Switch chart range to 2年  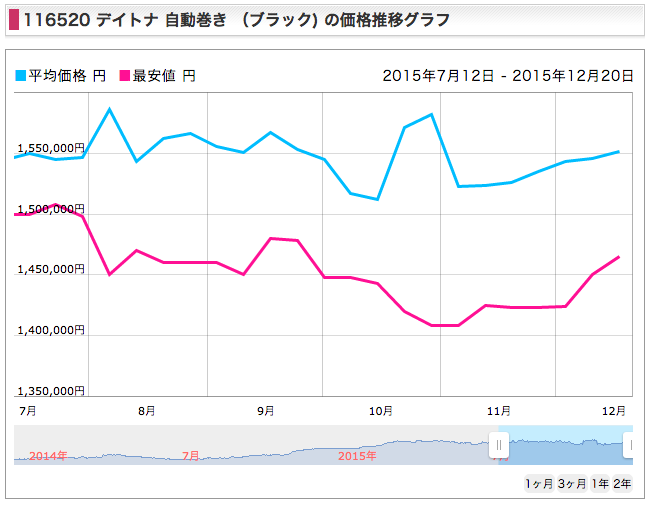point(622,484)
